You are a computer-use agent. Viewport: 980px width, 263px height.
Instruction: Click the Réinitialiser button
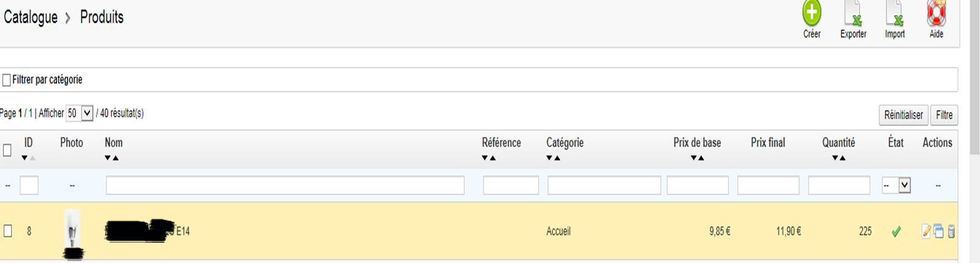coord(903,115)
